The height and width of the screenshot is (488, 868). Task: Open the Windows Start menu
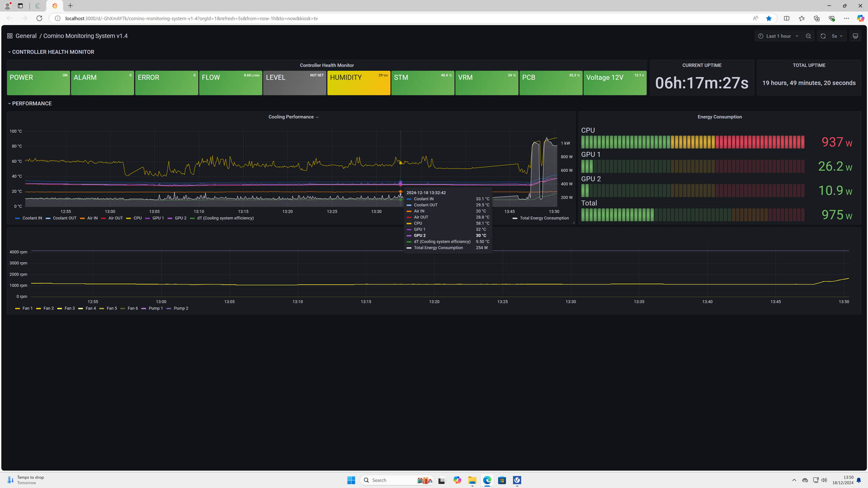351,480
